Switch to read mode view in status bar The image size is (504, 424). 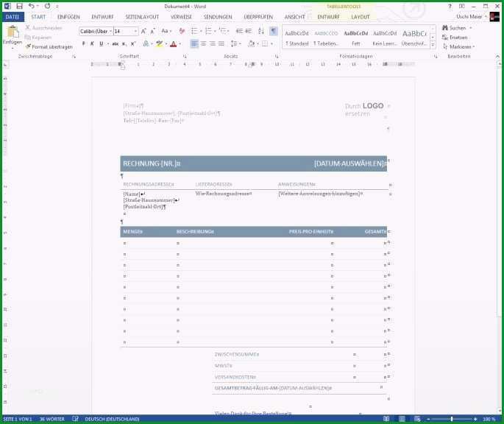(386, 419)
